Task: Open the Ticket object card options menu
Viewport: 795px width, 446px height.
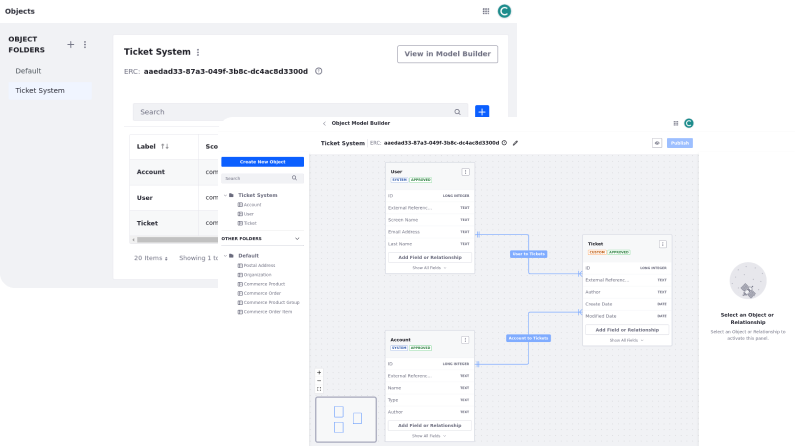Action: [662, 244]
